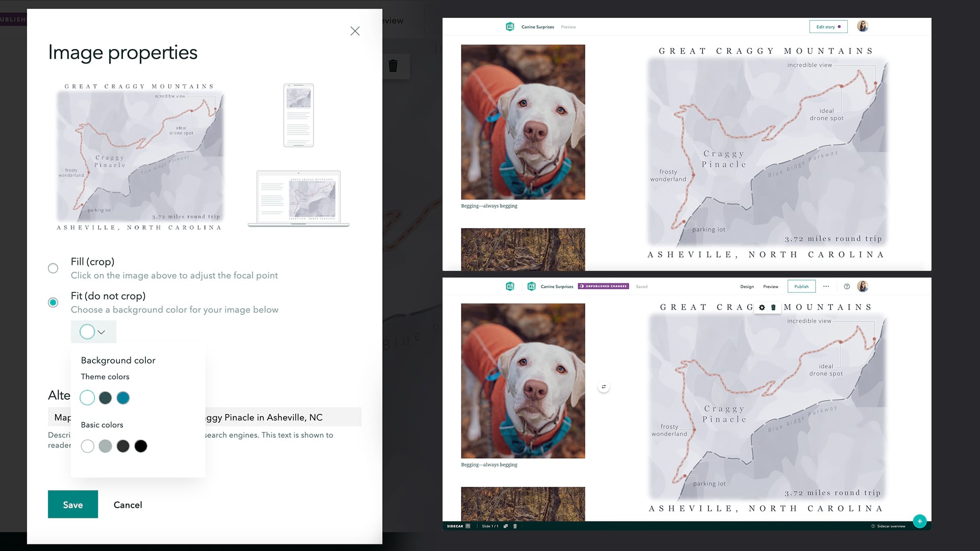Image resolution: width=980 pixels, height=551 pixels.
Task: Click the swap layout arrows beside the map
Action: coord(603,386)
